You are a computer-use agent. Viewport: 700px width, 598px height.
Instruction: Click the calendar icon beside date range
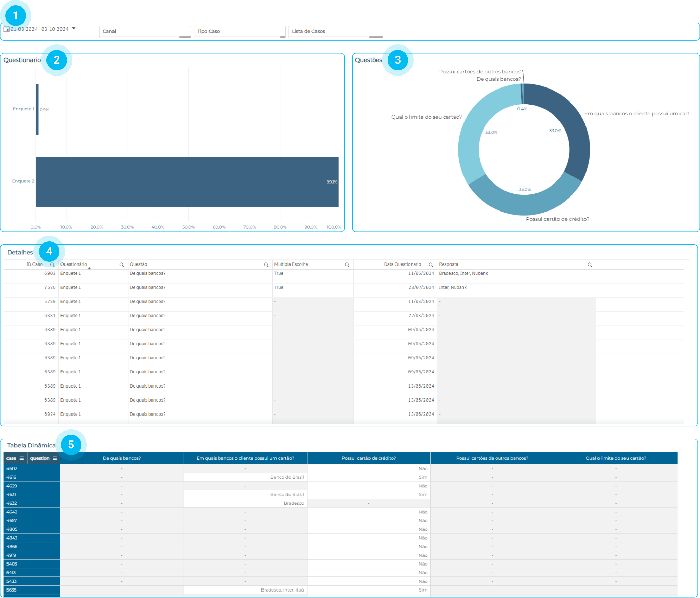[x=6, y=29]
